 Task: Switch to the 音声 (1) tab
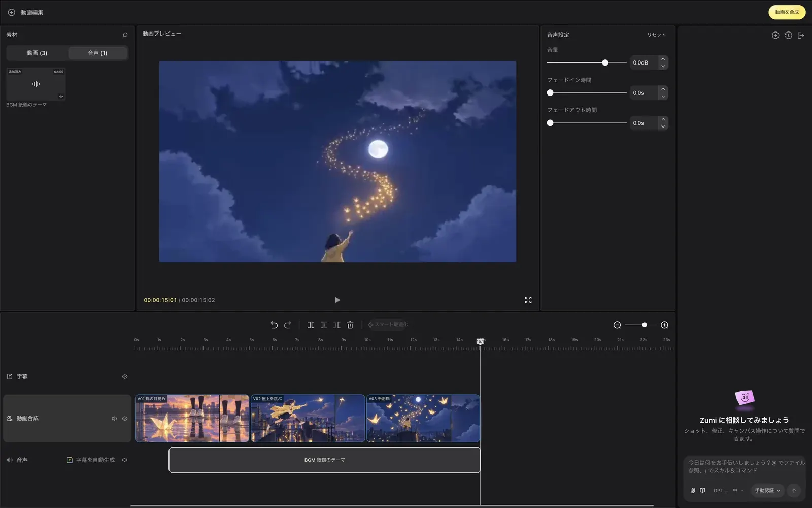[x=97, y=53]
